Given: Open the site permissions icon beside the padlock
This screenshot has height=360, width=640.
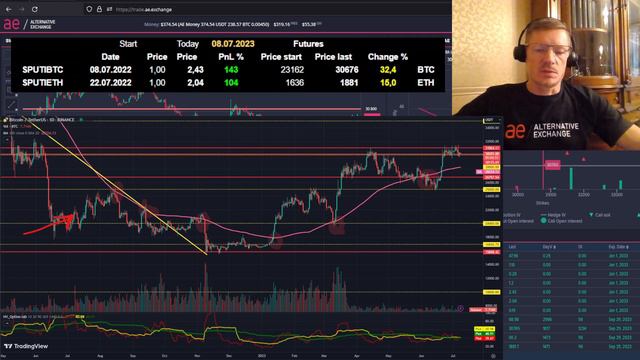Looking at the screenshot, I should [109, 9].
